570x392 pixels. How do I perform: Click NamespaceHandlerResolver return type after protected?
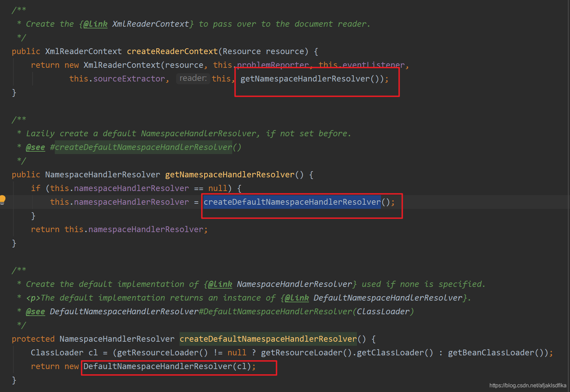pyautogui.click(x=117, y=339)
